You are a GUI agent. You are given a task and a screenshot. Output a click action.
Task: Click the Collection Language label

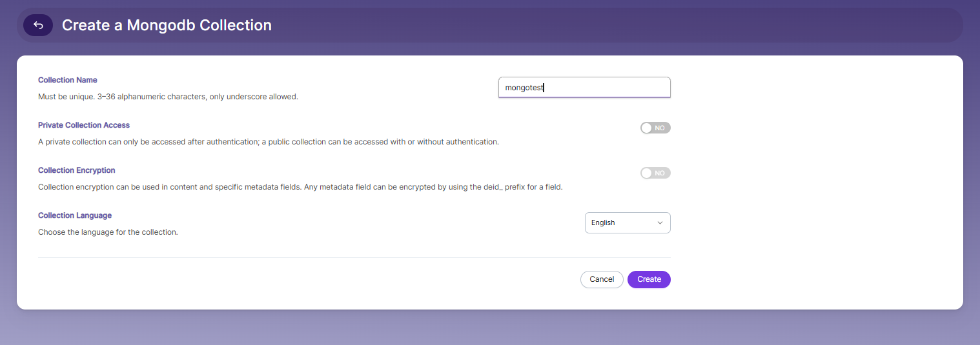pyautogui.click(x=75, y=215)
